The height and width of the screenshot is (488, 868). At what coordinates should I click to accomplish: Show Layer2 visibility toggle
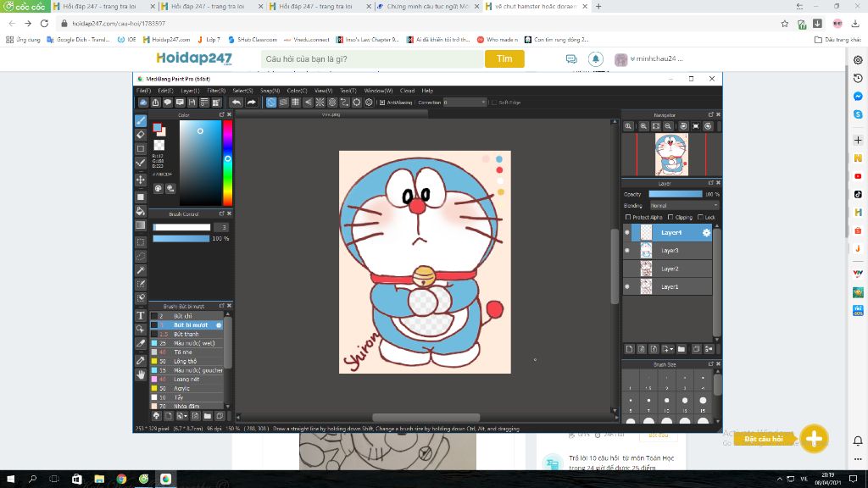[627, 269]
